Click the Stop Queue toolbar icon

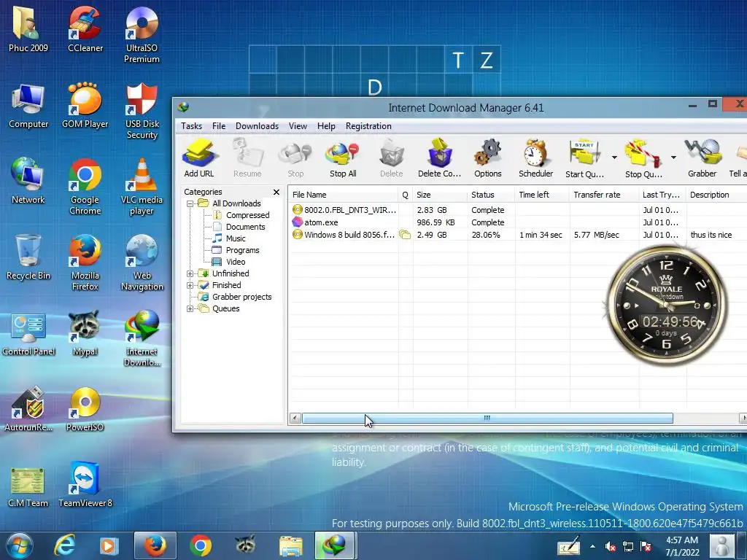(643, 158)
